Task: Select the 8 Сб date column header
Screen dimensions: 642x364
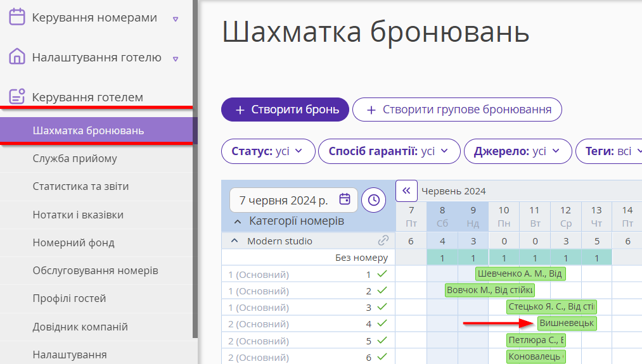Action: click(x=442, y=217)
